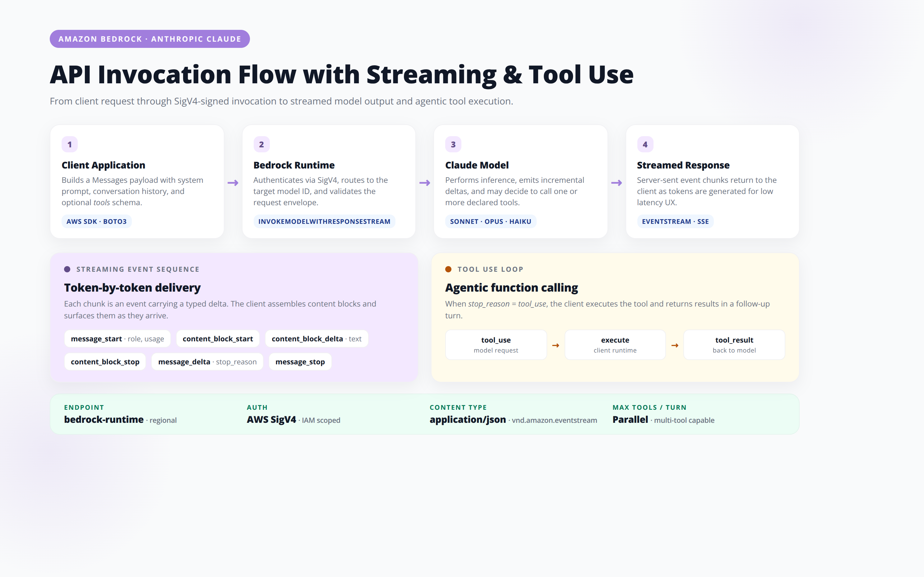
Task: Select the "STREAMING EVENT SEQUENCE" label
Action: click(x=138, y=269)
